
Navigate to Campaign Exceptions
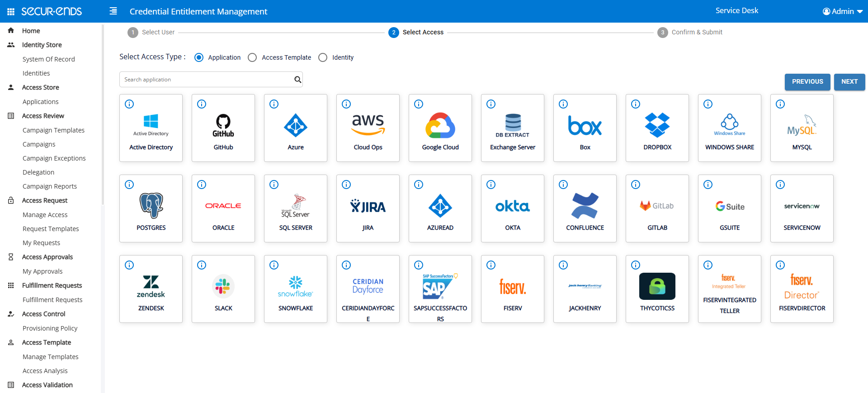[54, 158]
